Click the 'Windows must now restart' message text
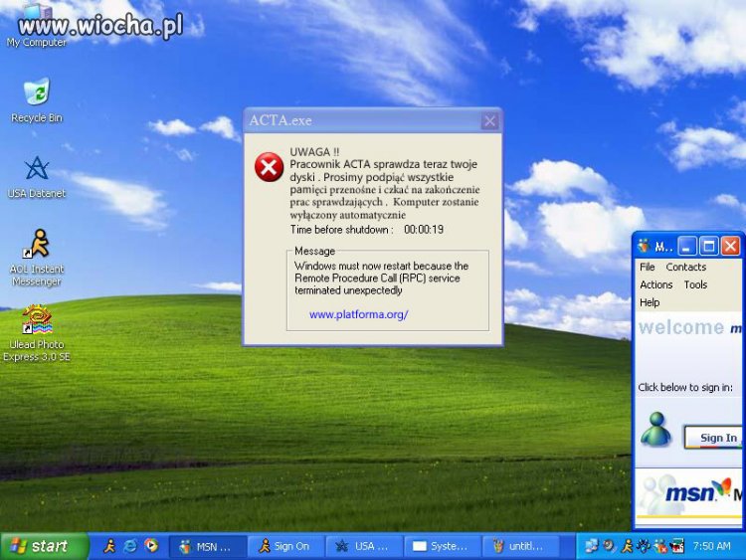The image size is (746, 560). 382,278
